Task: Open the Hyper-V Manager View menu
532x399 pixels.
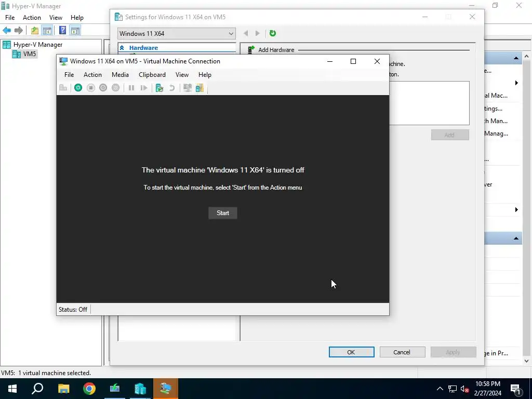Action: click(x=56, y=18)
